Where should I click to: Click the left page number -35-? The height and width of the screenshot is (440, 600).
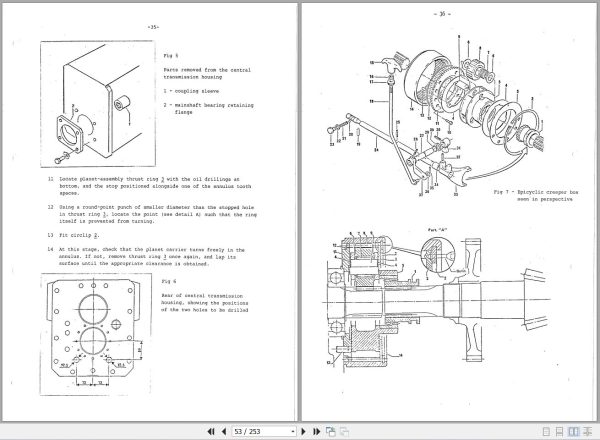click(153, 27)
